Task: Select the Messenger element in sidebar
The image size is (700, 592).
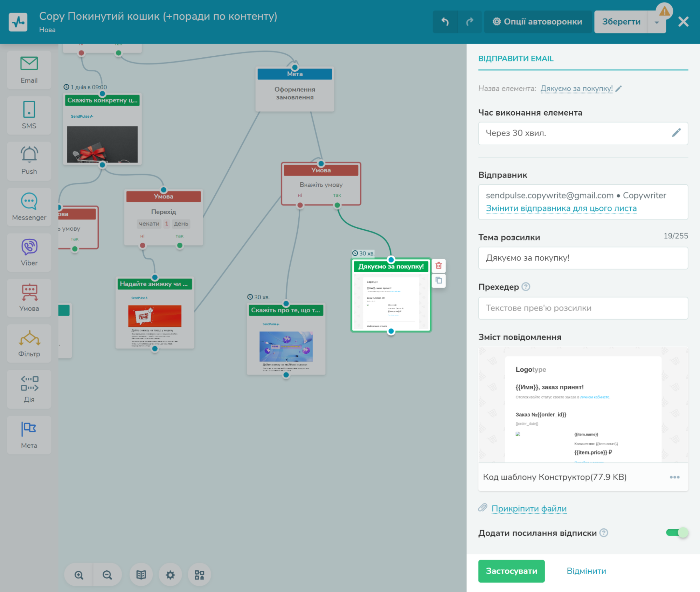Action: tap(29, 207)
